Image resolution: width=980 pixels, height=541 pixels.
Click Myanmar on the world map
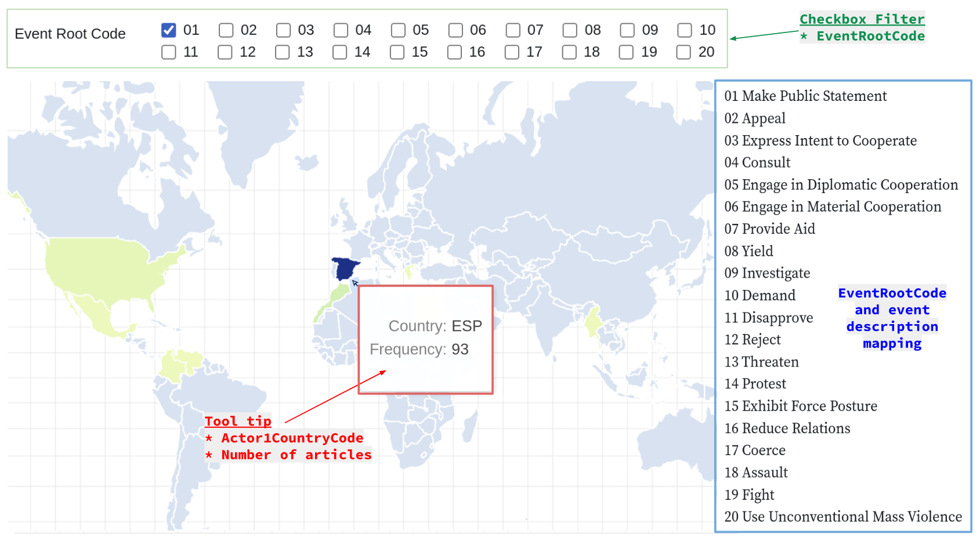tap(593, 322)
